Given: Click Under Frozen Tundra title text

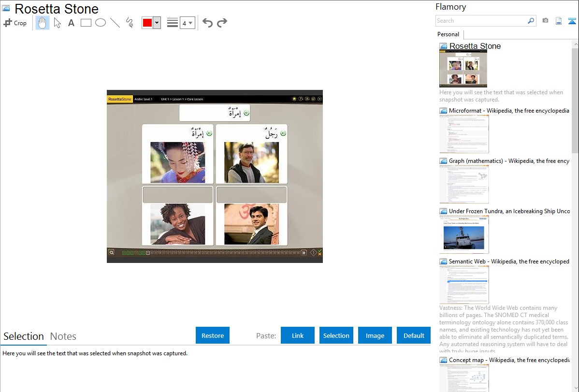Looking at the screenshot, I should [509, 211].
